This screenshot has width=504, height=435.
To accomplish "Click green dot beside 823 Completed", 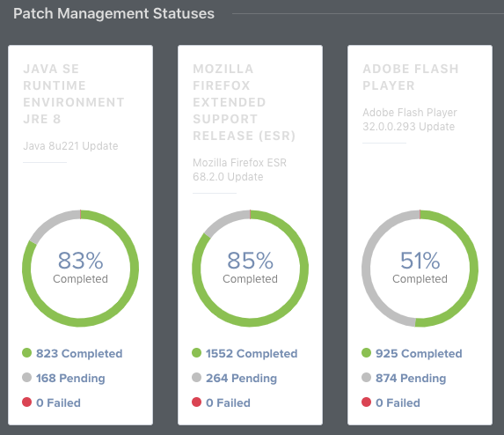I will (27, 352).
